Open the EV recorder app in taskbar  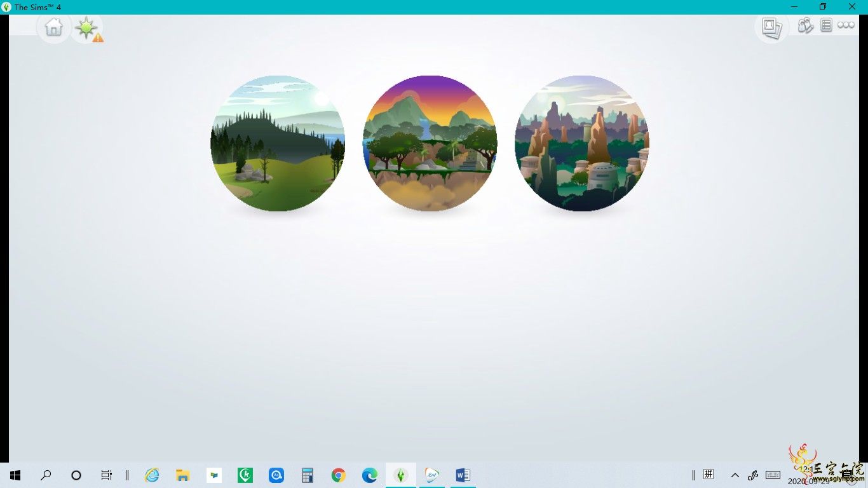432,475
